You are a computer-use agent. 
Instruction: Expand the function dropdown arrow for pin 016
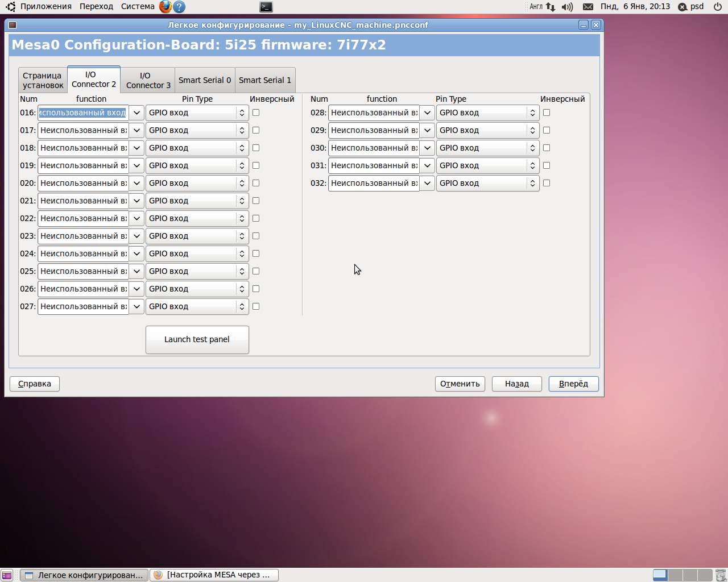click(x=136, y=113)
